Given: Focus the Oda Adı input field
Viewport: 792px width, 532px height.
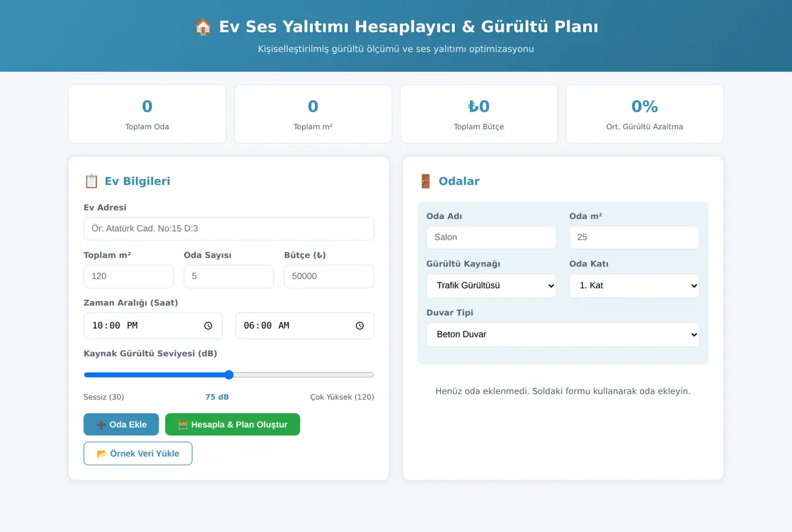Looking at the screenshot, I should [x=492, y=238].
